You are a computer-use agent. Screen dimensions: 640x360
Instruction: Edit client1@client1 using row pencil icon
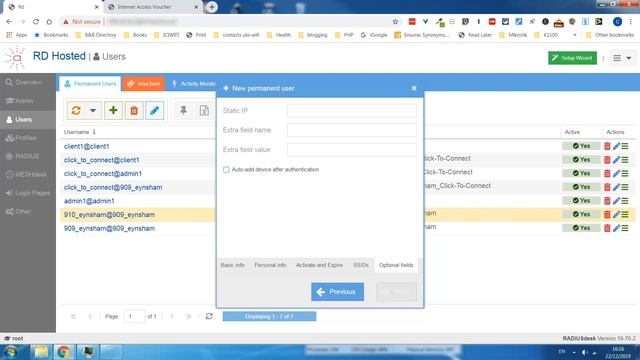click(616, 146)
